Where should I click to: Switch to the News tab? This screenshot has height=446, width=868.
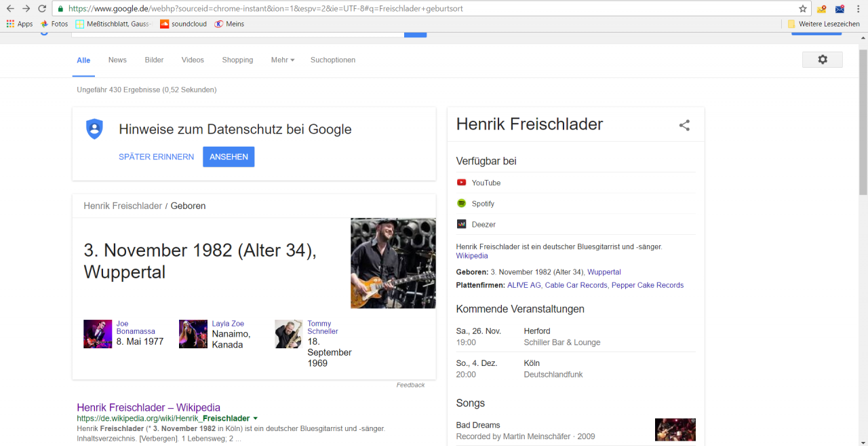click(117, 60)
